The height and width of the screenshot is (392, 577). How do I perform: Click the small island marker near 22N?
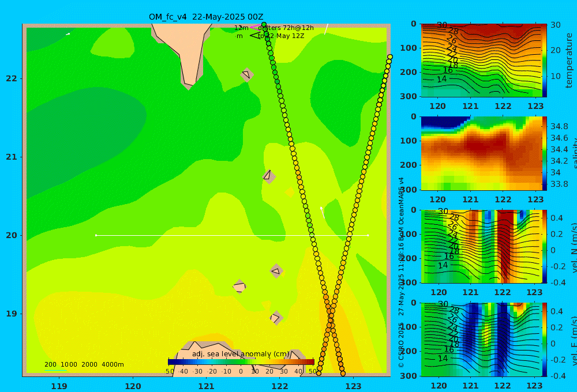[247, 74]
